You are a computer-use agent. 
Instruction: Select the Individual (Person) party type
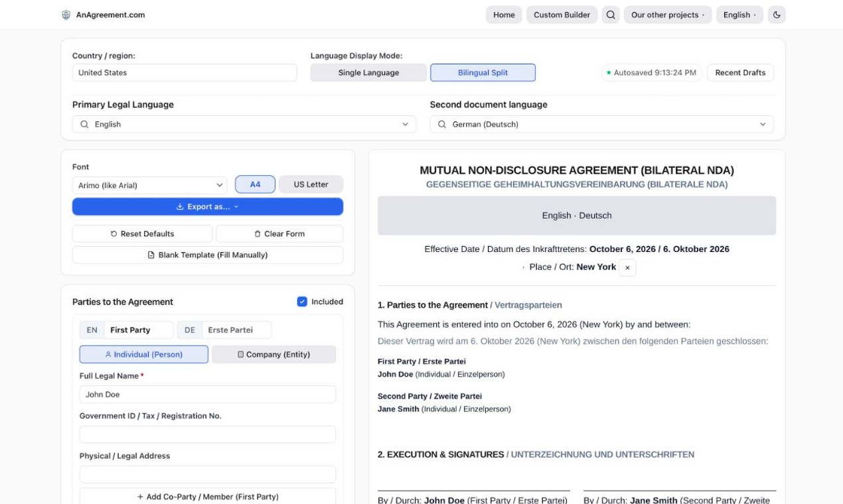[143, 354]
